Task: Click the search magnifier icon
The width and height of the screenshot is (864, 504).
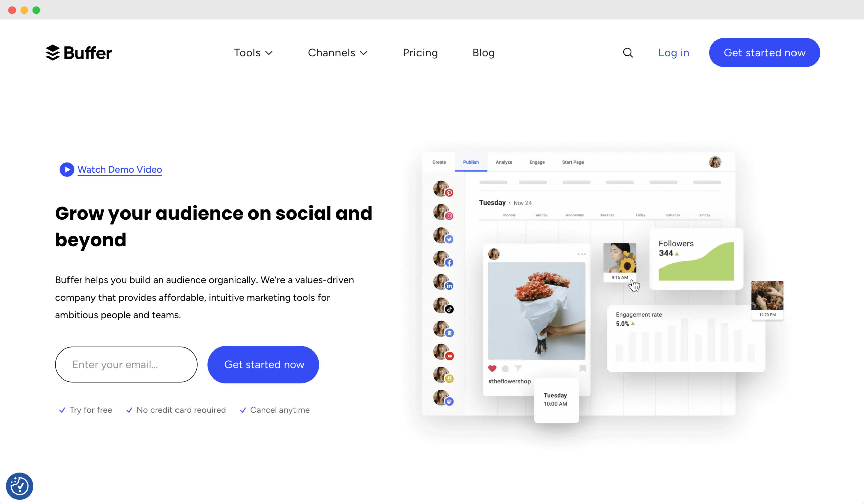Action: tap(628, 53)
